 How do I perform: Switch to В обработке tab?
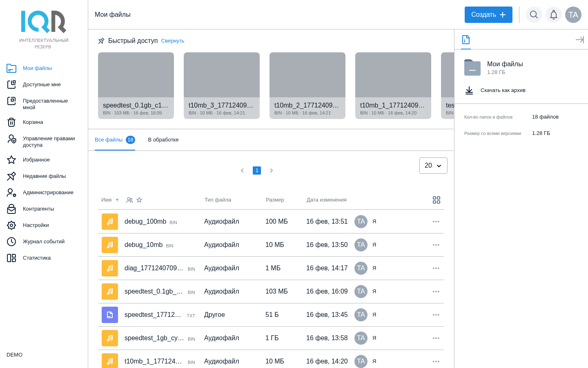pos(163,140)
